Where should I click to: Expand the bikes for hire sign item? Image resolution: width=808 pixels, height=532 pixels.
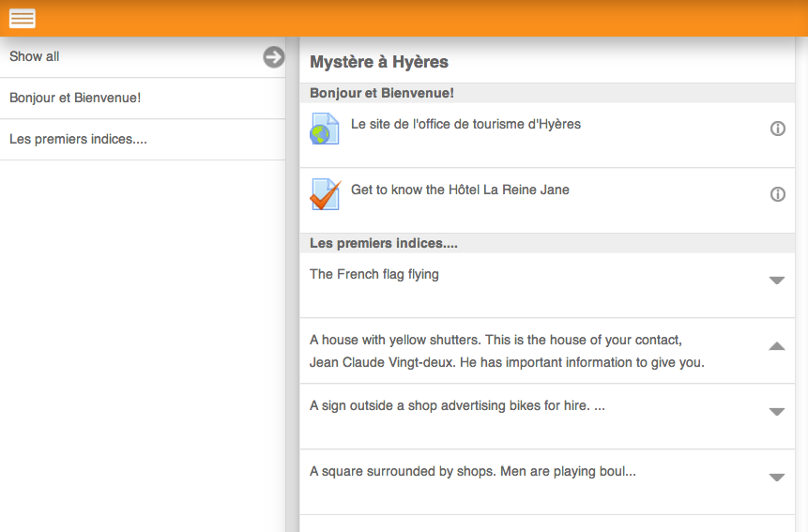[x=777, y=412]
